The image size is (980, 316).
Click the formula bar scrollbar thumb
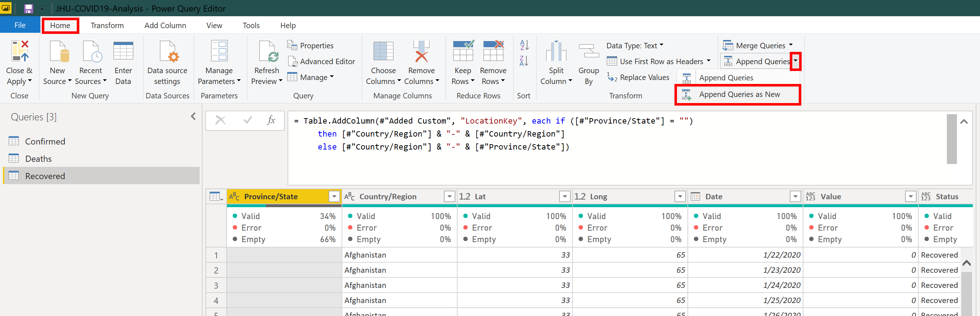coord(952,139)
